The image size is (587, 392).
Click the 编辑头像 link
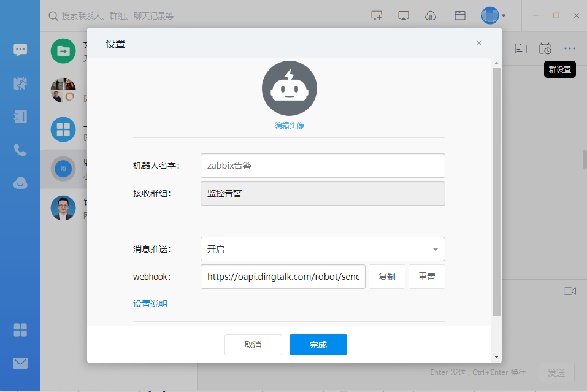[x=289, y=126]
